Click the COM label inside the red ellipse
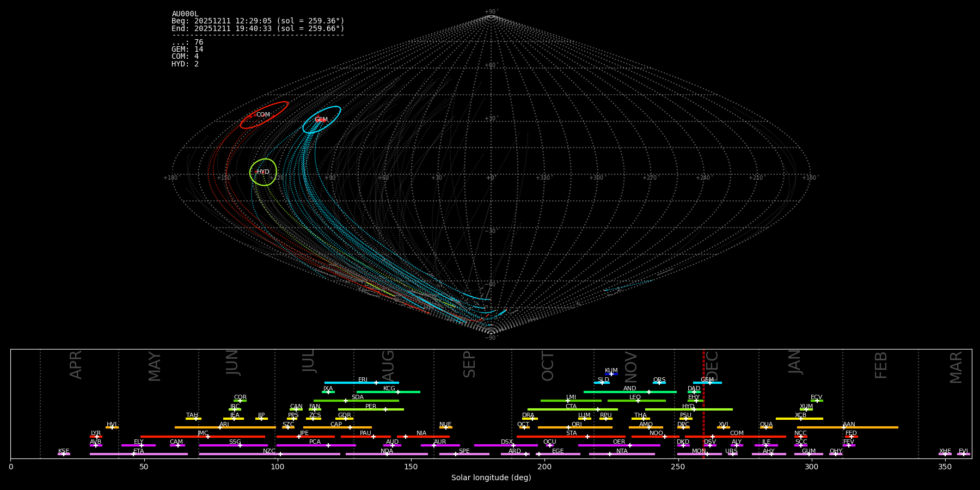Viewport: 980px width, 490px height. (x=263, y=115)
